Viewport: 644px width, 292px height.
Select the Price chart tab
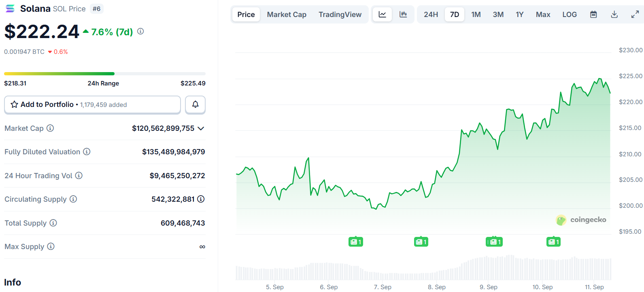click(x=246, y=15)
